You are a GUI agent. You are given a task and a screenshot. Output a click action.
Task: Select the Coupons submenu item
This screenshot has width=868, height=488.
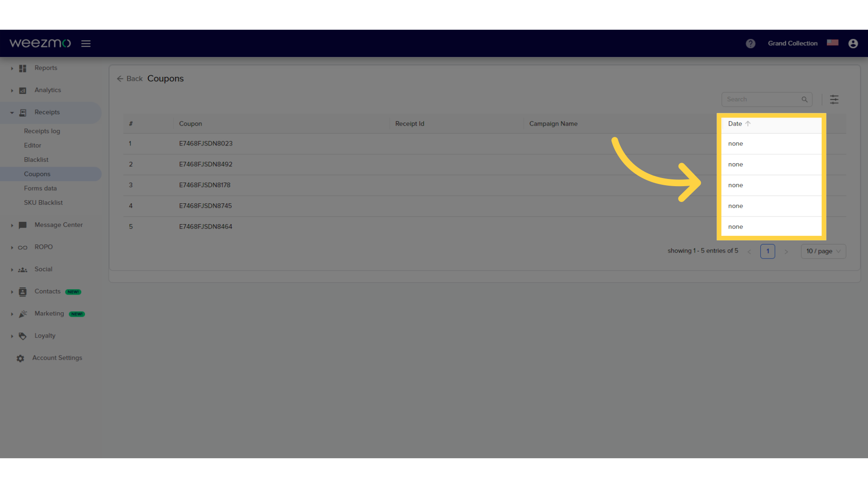coord(37,174)
